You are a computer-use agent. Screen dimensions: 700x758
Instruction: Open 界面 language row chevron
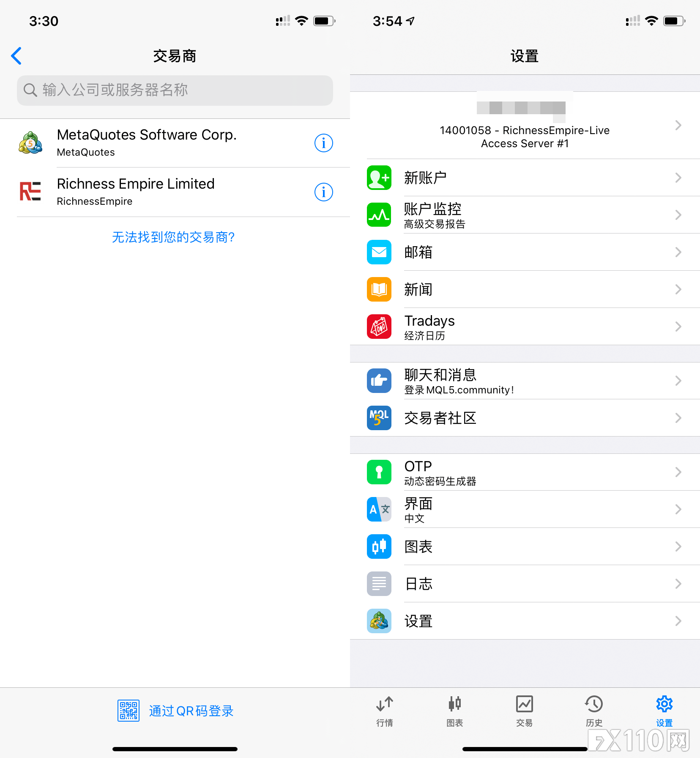click(678, 509)
